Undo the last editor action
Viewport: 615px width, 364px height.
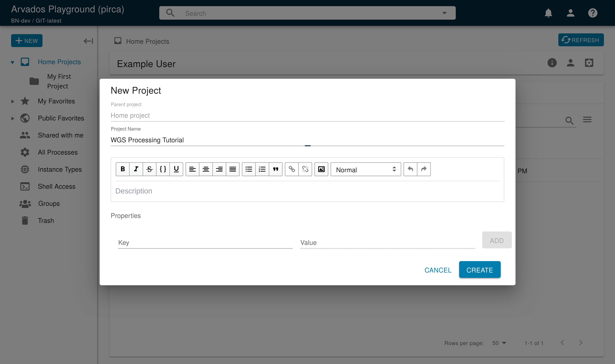[410, 169]
